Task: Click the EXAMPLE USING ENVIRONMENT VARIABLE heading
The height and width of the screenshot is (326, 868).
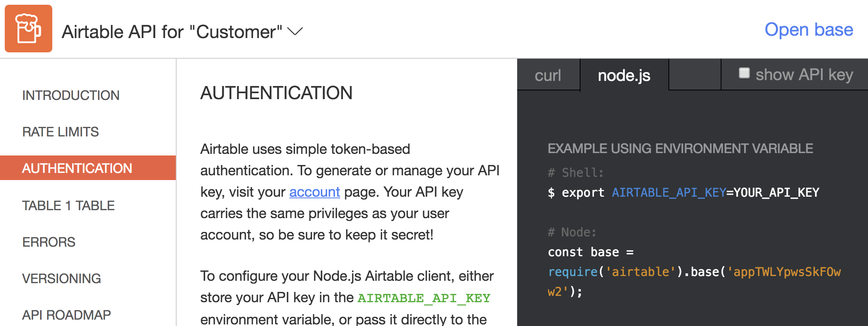Action: pyautogui.click(x=680, y=148)
